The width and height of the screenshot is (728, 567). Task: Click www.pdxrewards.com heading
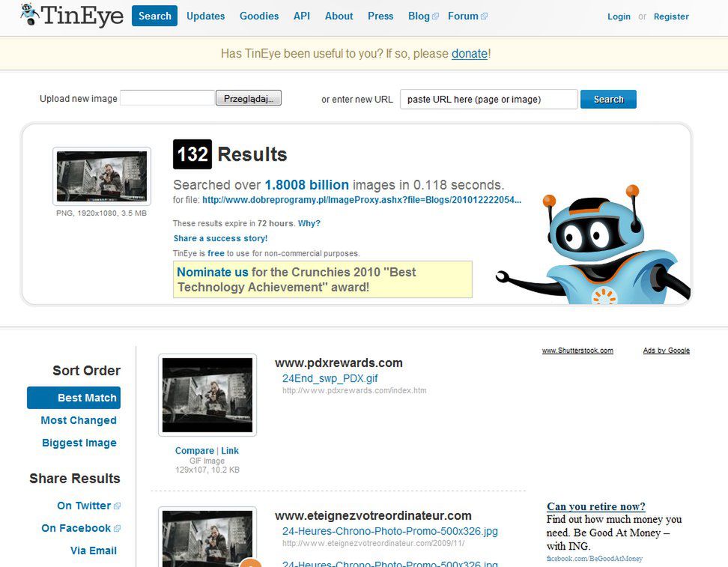pos(339,363)
